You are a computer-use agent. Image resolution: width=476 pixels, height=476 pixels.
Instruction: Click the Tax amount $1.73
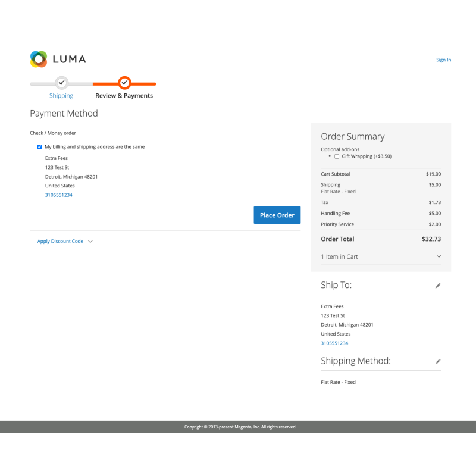pyautogui.click(x=435, y=202)
